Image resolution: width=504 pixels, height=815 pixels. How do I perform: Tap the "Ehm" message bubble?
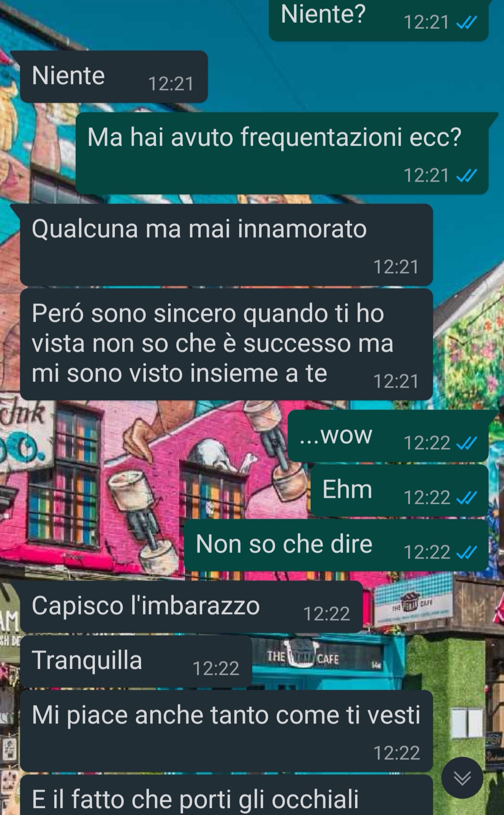point(399,490)
